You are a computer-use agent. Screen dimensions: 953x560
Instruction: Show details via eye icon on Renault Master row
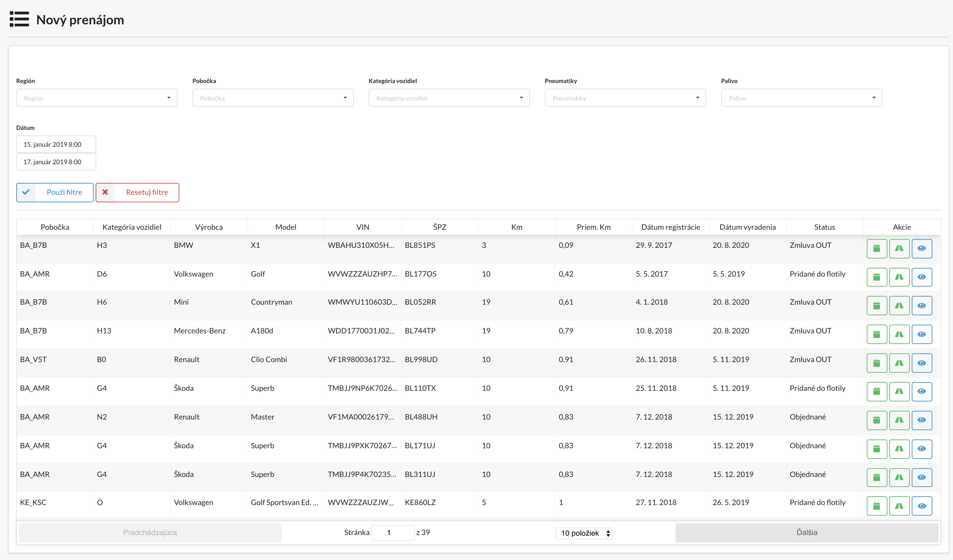click(922, 420)
